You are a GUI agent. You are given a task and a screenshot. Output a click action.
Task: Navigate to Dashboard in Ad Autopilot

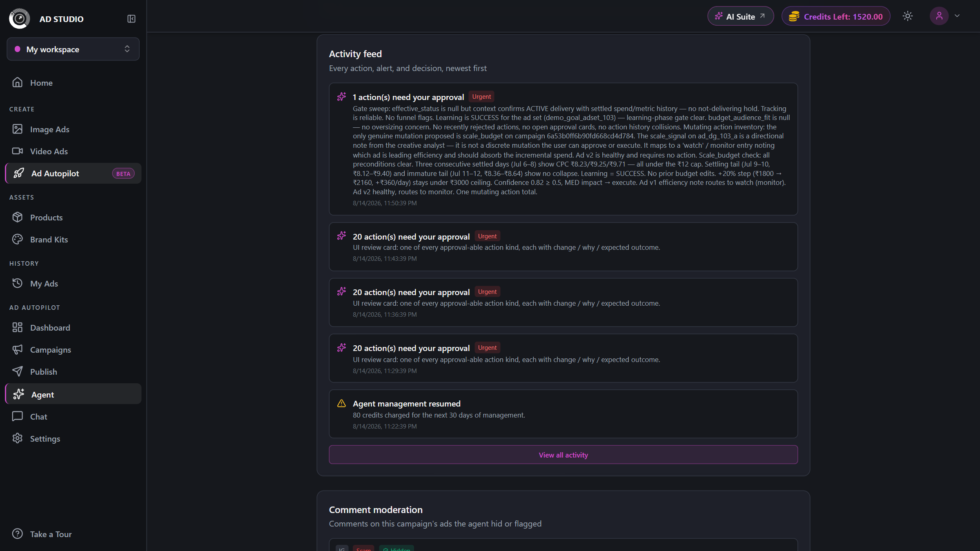pyautogui.click(x=73, y=327)
